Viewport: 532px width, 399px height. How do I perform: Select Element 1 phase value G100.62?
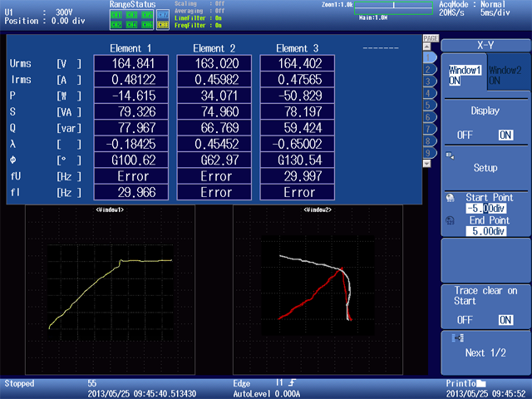(x=131, y=160)
